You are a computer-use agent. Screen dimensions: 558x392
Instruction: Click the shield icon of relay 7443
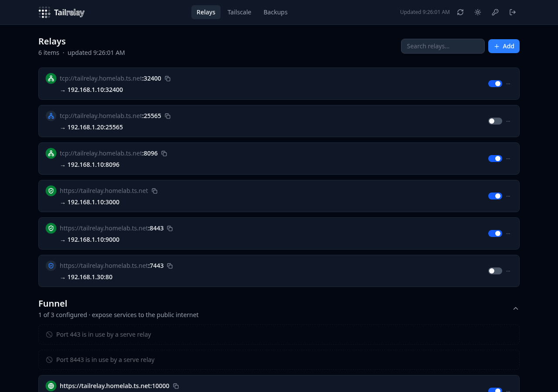click(x=51, y=266)
